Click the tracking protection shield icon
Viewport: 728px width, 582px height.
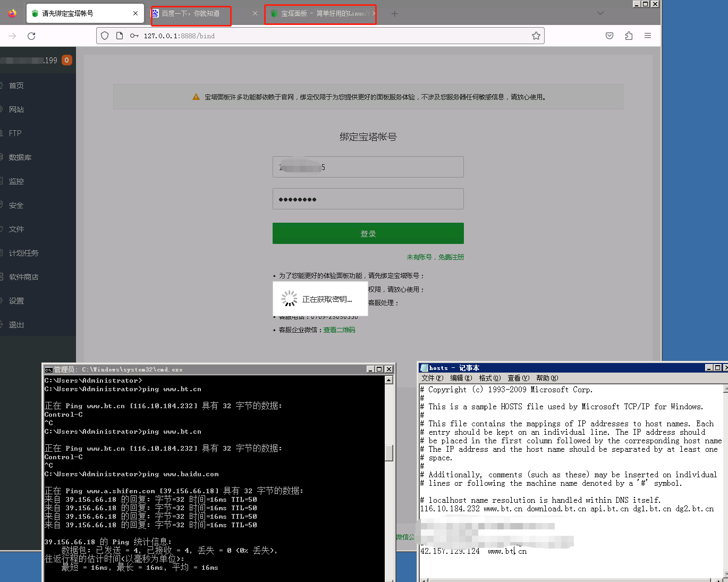[105, 36]
